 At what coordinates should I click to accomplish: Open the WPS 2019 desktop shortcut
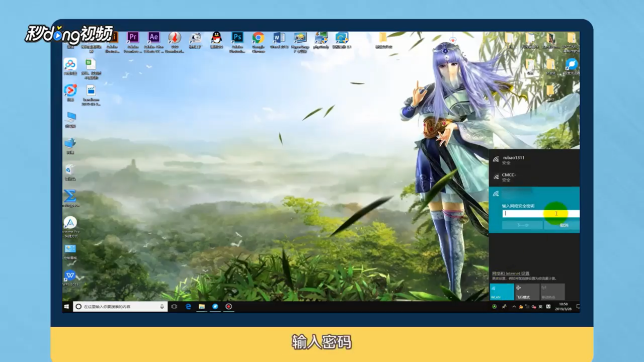[70, 278]
